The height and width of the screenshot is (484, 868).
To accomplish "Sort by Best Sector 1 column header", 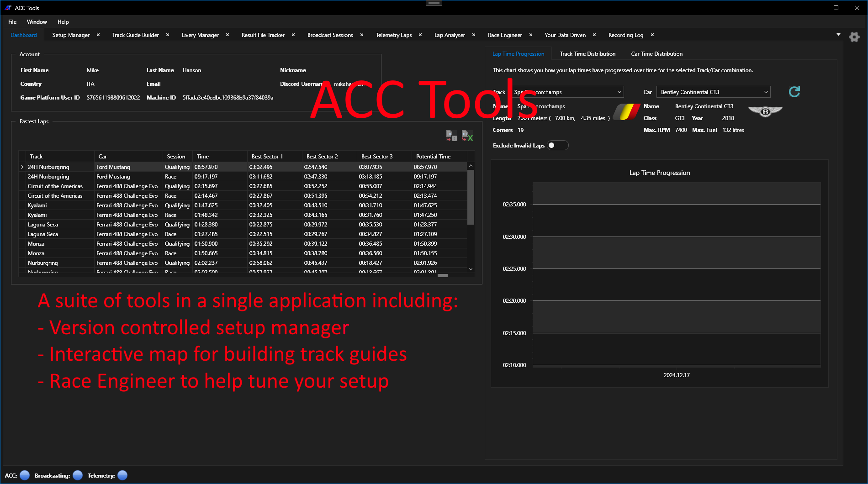I will click(275, 156).
